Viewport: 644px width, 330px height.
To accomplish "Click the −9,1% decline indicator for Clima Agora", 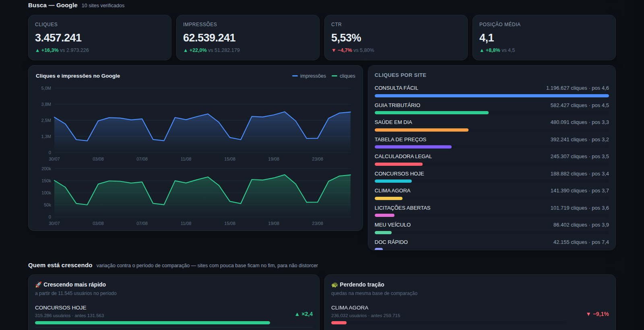I will tap(598, 314).
